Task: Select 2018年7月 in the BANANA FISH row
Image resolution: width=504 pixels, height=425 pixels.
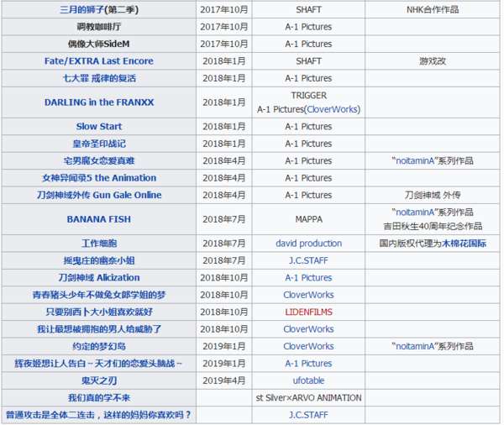Action: pos(224,219)
